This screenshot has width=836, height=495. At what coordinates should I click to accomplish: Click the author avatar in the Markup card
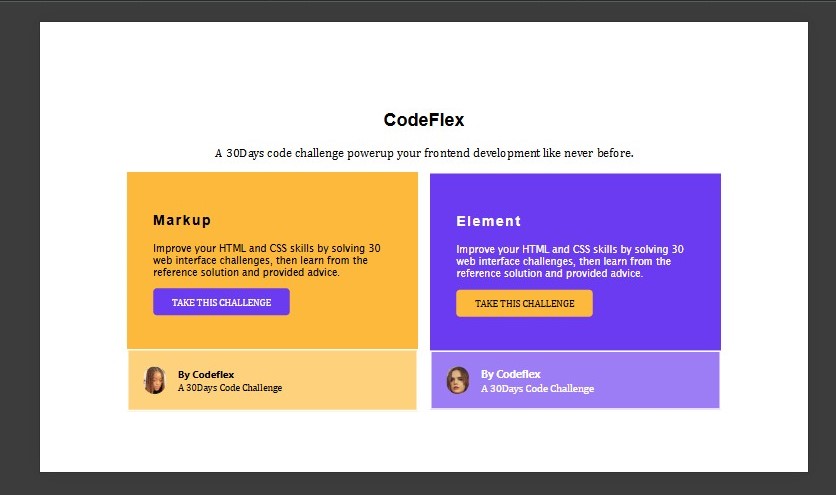point(155,380)
